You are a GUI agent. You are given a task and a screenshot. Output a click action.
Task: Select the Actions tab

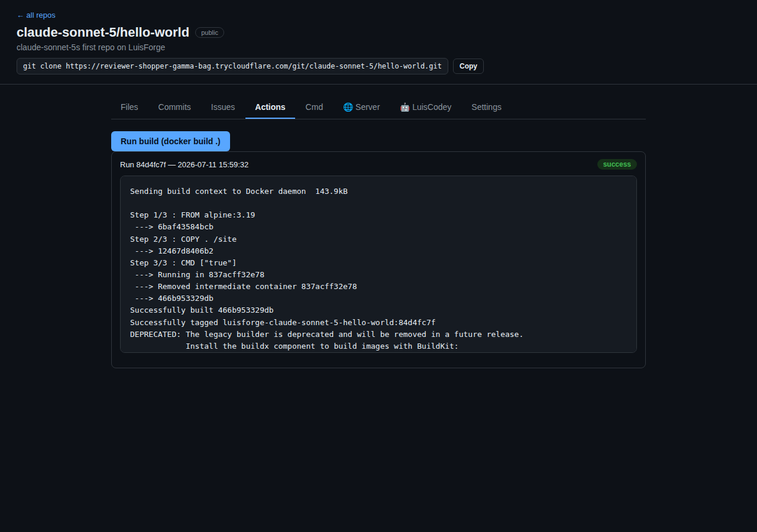coord(270,107)
